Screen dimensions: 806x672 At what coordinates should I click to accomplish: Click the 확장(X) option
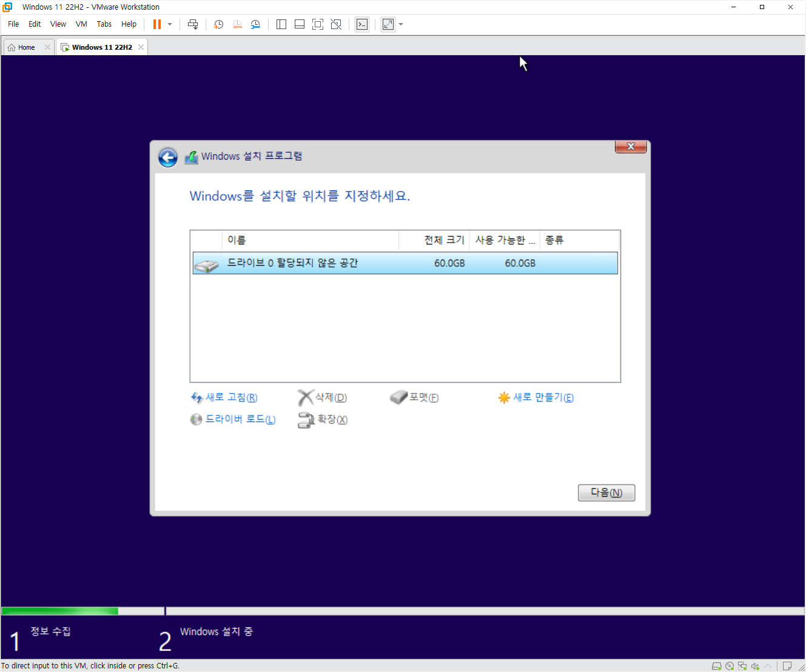tap(323, 420)
